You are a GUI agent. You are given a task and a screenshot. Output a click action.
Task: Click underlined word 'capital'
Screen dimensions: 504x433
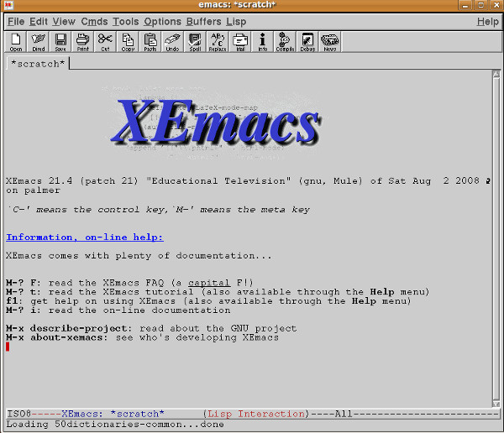[x=209, y=283]
